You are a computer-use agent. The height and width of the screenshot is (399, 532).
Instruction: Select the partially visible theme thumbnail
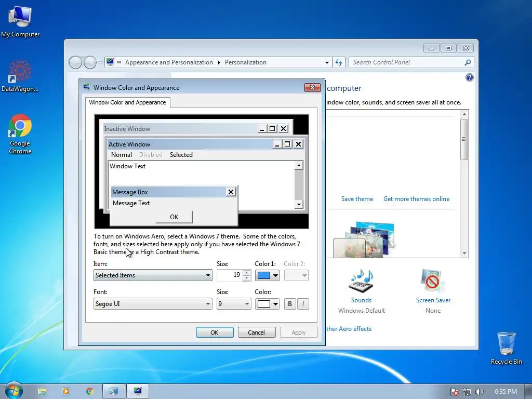365,240
